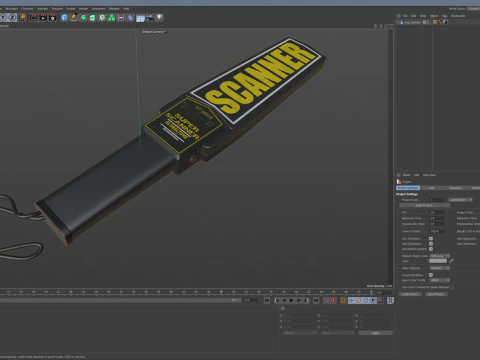Click the Save Preset button
The image size is (480, 360).
(x=436, y=294)
